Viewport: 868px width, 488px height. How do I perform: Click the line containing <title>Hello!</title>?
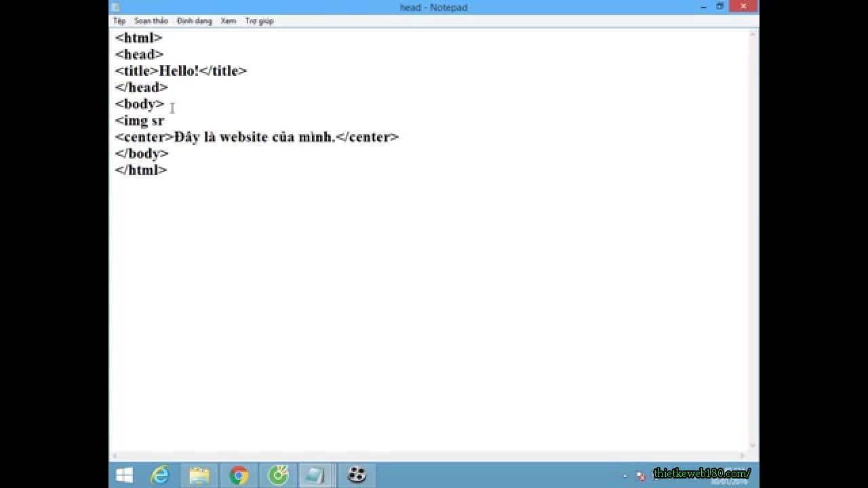point(181,70)
